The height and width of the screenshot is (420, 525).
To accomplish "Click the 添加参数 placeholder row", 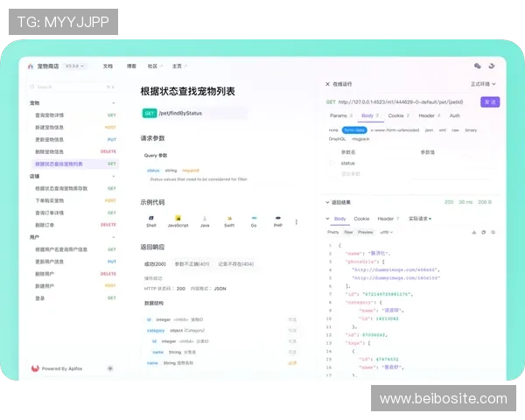I will point(351,174).
